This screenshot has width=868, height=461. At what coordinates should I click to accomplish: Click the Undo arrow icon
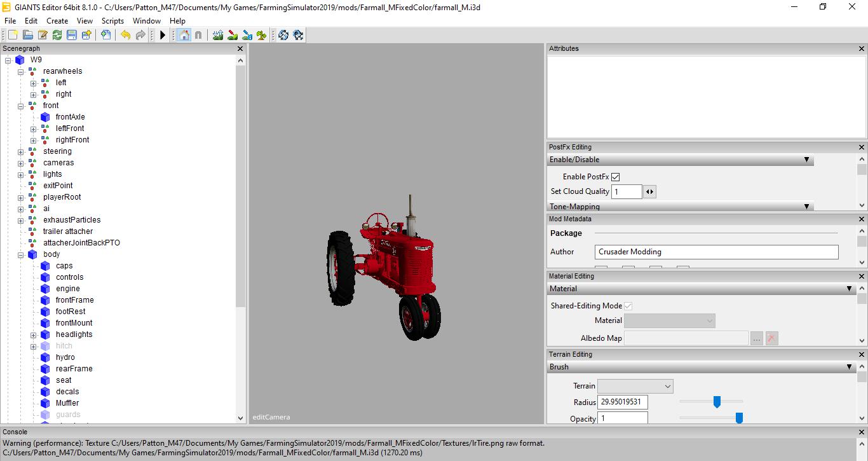coord(125,35)
